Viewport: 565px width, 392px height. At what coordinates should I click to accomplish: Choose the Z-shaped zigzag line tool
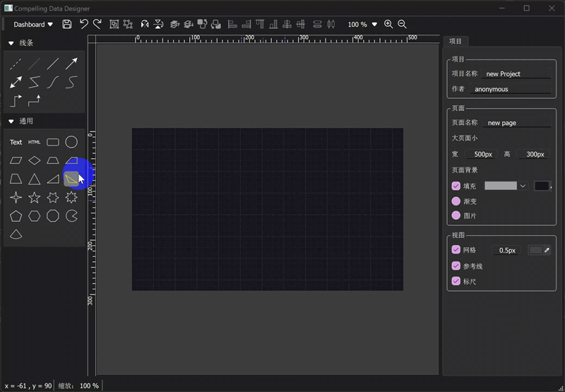[34, 82]
